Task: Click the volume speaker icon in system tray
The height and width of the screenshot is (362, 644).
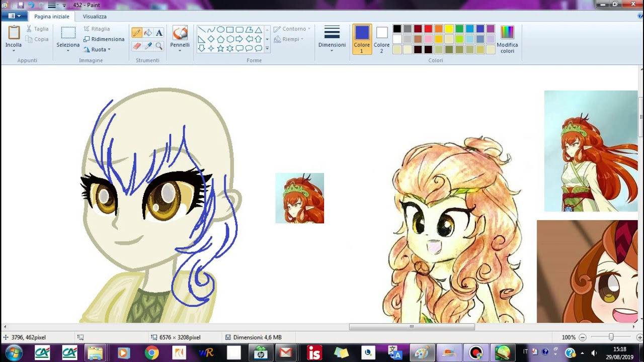Action: click(594, 353)
